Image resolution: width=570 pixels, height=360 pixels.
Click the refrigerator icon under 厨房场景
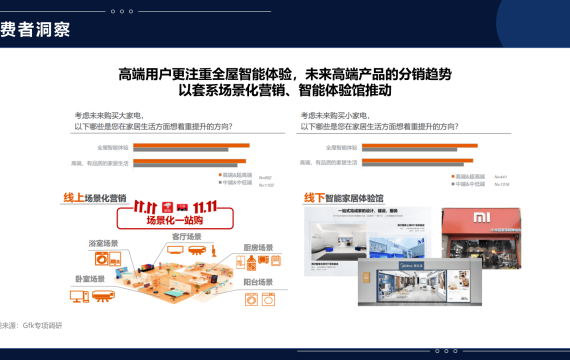tap(240, 262)
